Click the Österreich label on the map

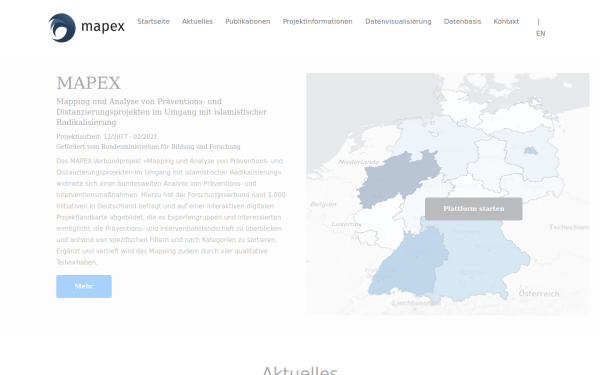tap(539, 294)
